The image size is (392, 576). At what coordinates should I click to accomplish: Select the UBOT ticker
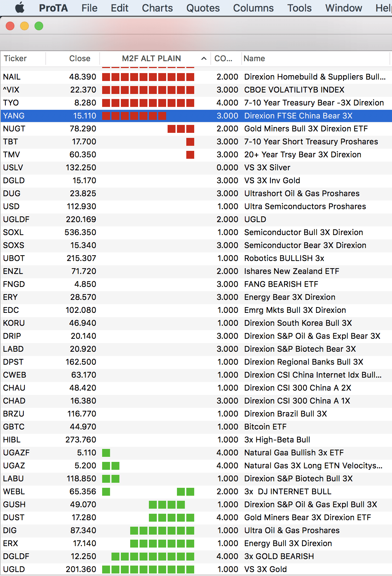point(14,258)
